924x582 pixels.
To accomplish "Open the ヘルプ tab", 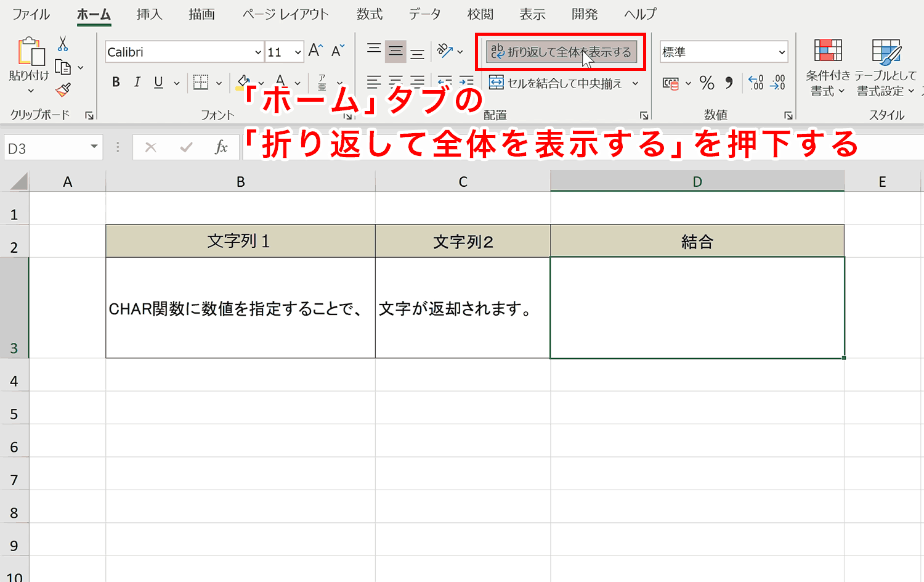I will coord(640,14).
